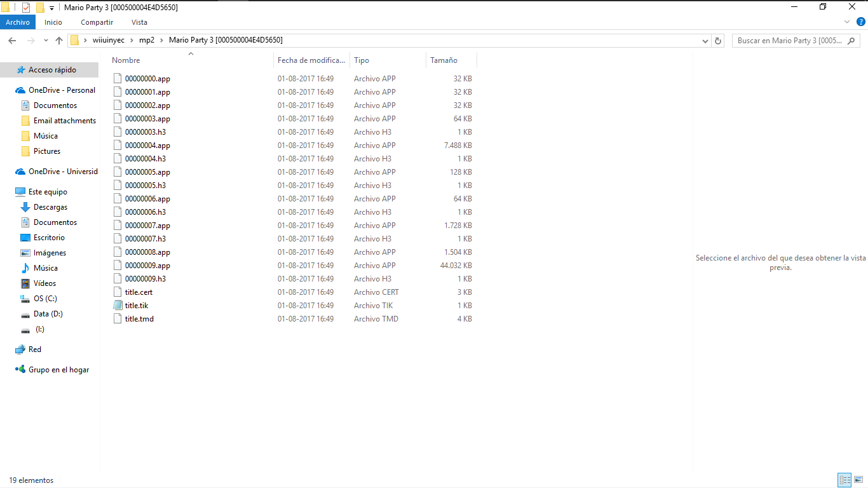Image resolution: width=868 pixels, height=488 pixels.
Task: Open the Archivo menu
Action: click(x=17, y=22)
